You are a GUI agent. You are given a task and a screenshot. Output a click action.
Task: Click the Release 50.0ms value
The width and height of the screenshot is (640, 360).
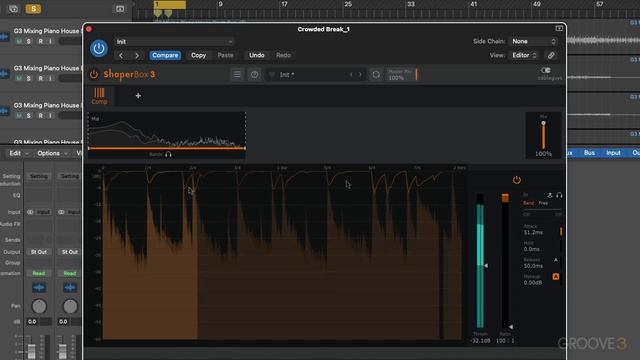[x=533, y=266]
